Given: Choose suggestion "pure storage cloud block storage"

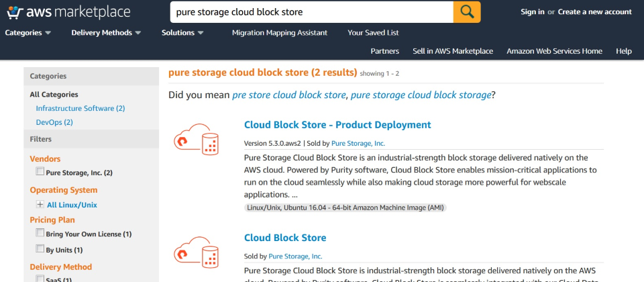Looking at the screenshot, I should coord(421,95).
